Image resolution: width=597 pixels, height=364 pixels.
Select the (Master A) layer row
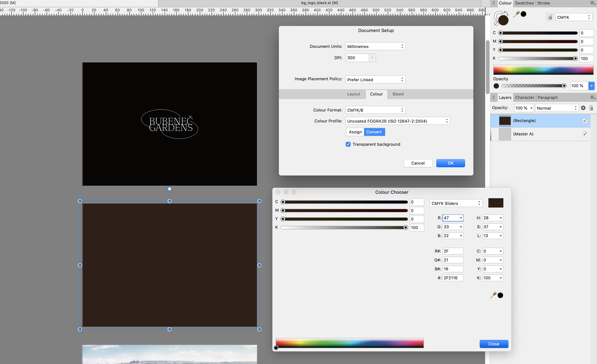[540, 134]
